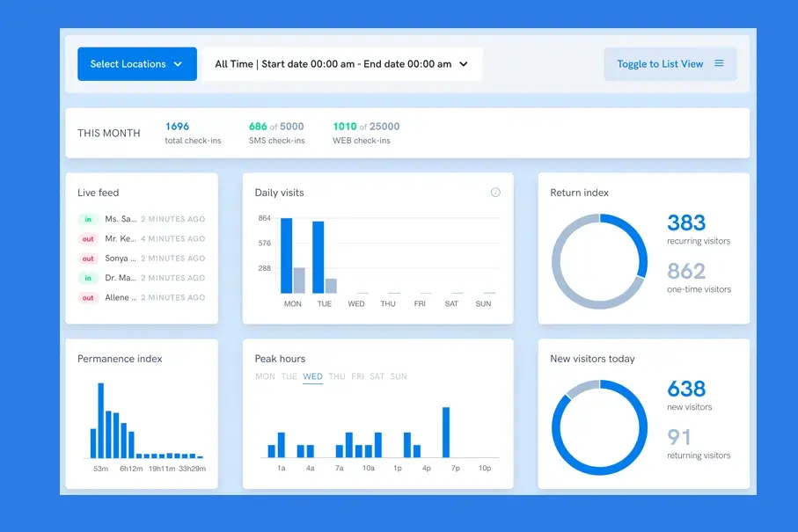Click the 'out' badge beside Allene
Viewport: 798px width, 532px height.
(88, 298)
